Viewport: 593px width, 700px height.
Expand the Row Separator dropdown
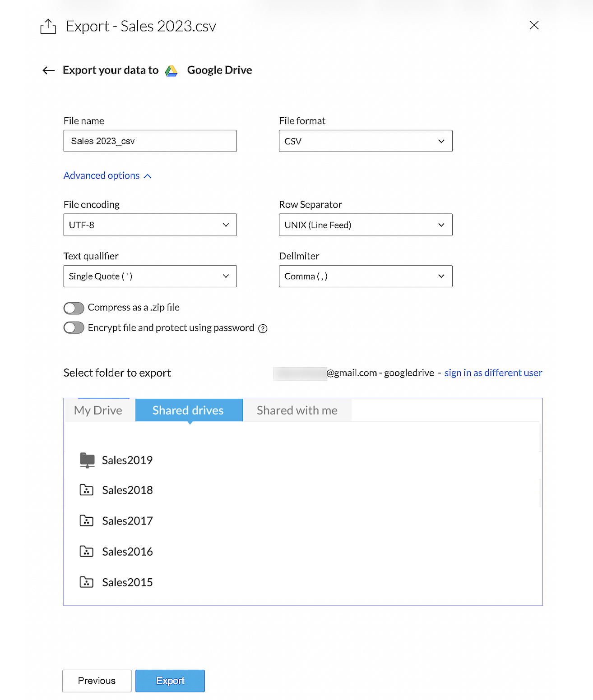(x=366, y=225)
